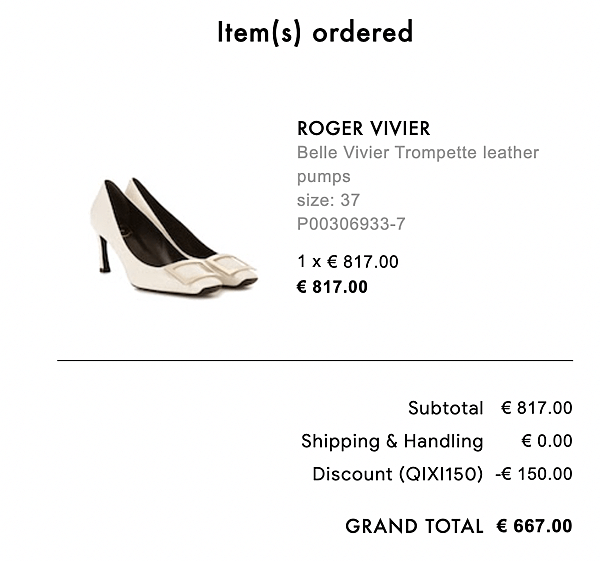Click the Shipping & Handling label
This screenshot has width=600, height=561.
(x=392, y=441)
